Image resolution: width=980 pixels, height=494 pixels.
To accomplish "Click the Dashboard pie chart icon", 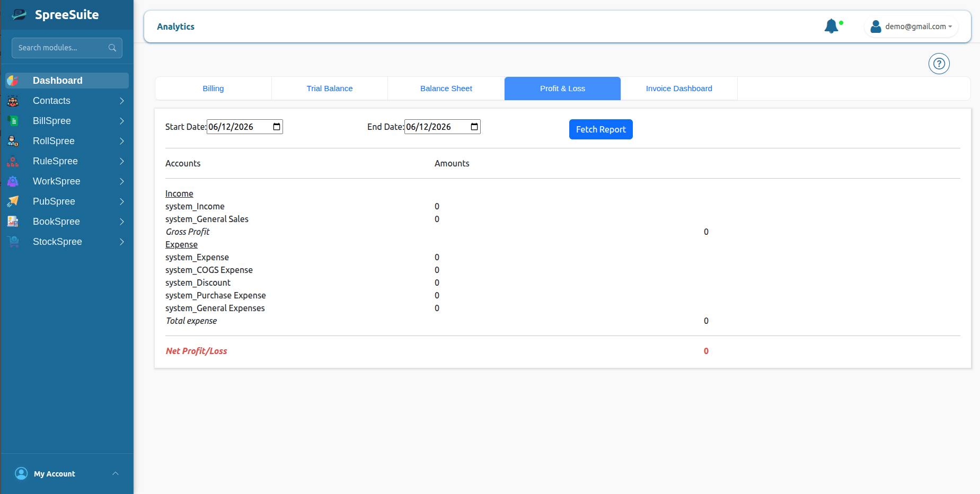I will [13, 81].
